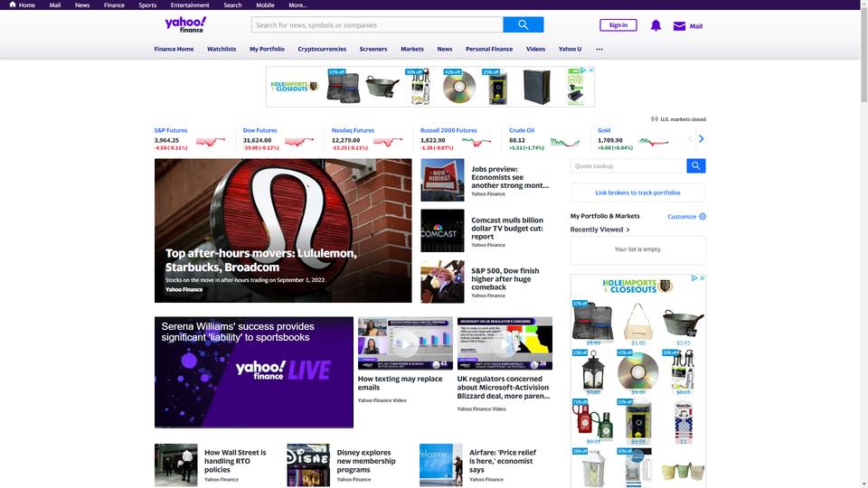Open Gold quote link
This screenshot has width=868, height=488.
[604, 130]
